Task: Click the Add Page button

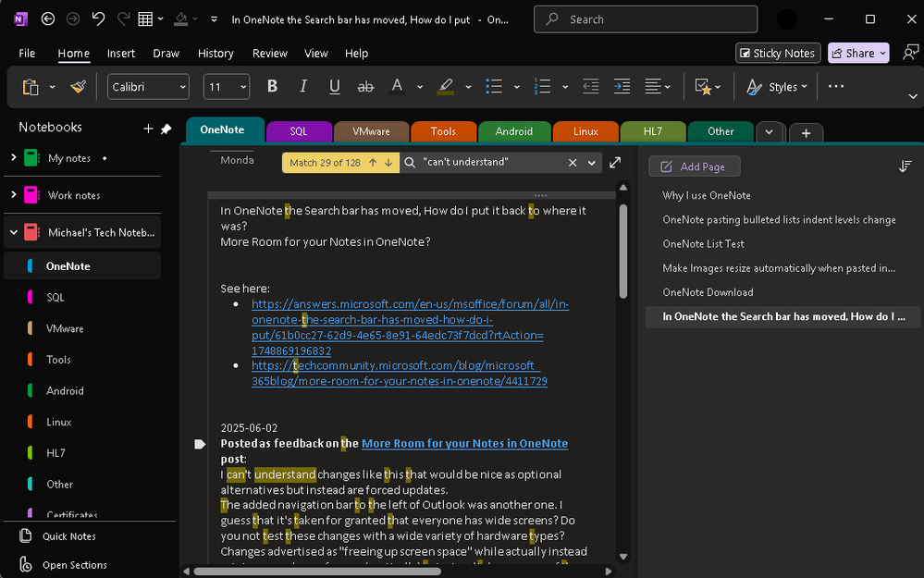Action: click(695, 166)
